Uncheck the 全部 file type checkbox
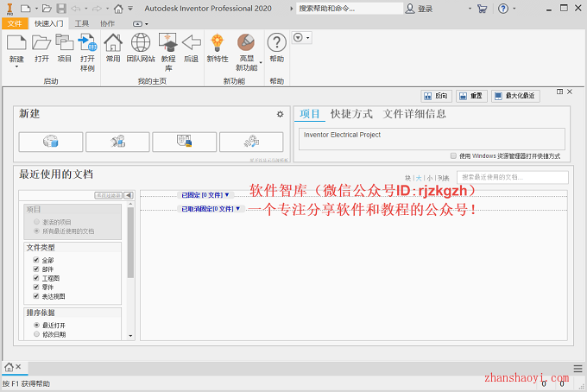587x392 pixels. coord(36,259)
